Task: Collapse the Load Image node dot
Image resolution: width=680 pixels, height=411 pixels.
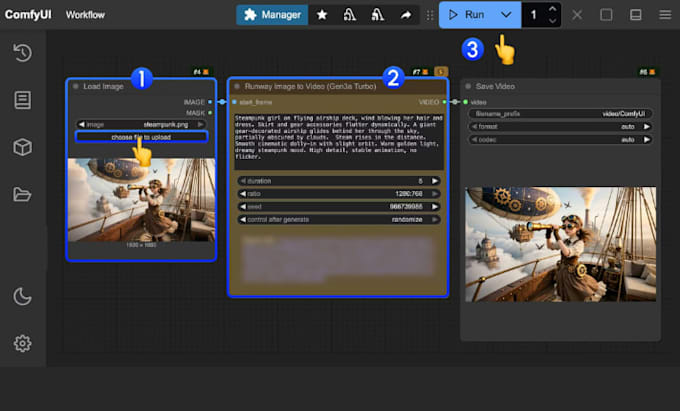Action: [75, 86]
